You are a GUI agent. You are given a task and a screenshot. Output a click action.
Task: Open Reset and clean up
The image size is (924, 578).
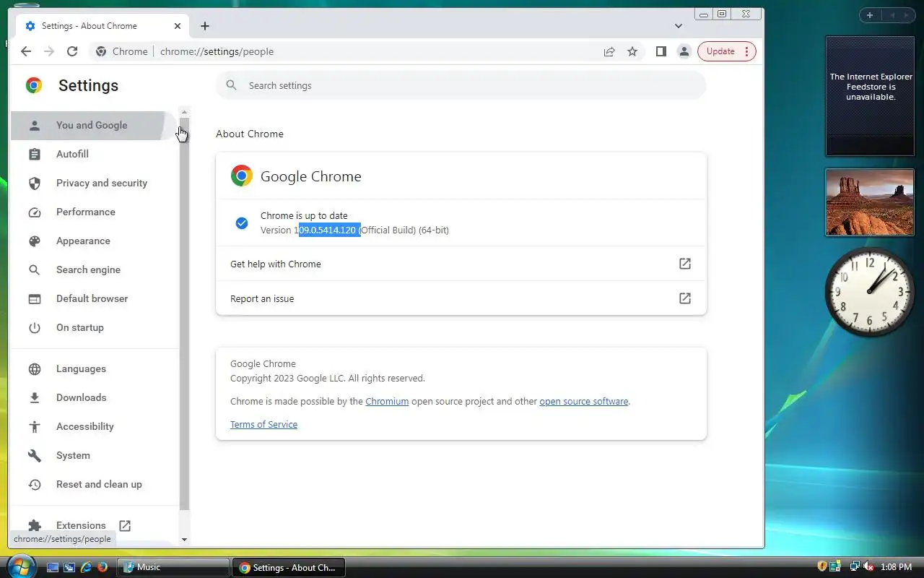pyautogui.click(x=94, y=484)
